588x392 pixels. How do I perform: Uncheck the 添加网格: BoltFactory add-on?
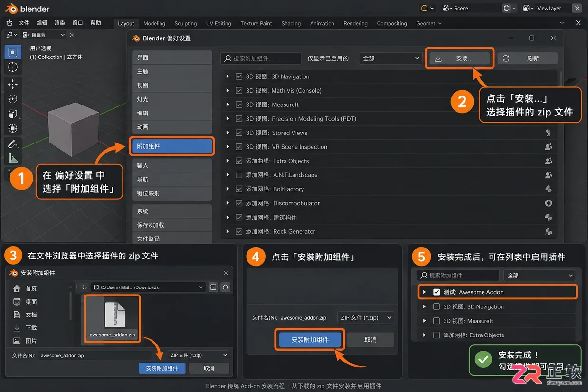[239, 189]
